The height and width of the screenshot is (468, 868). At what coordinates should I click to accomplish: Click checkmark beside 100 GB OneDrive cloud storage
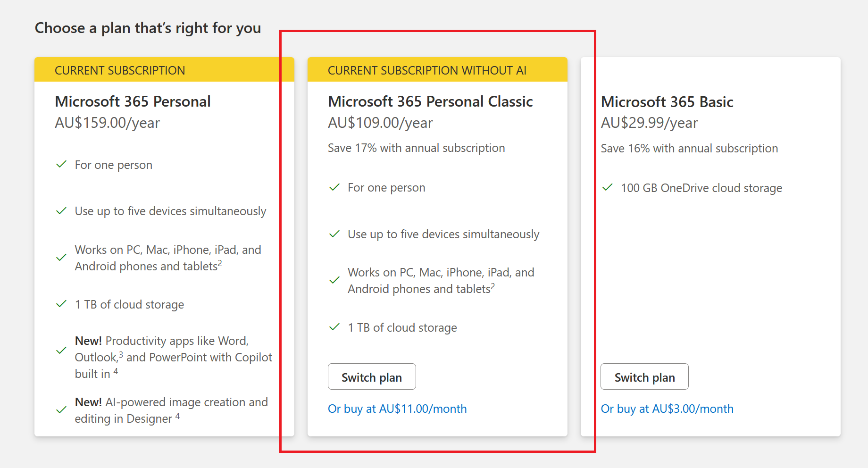coord(607,188)
